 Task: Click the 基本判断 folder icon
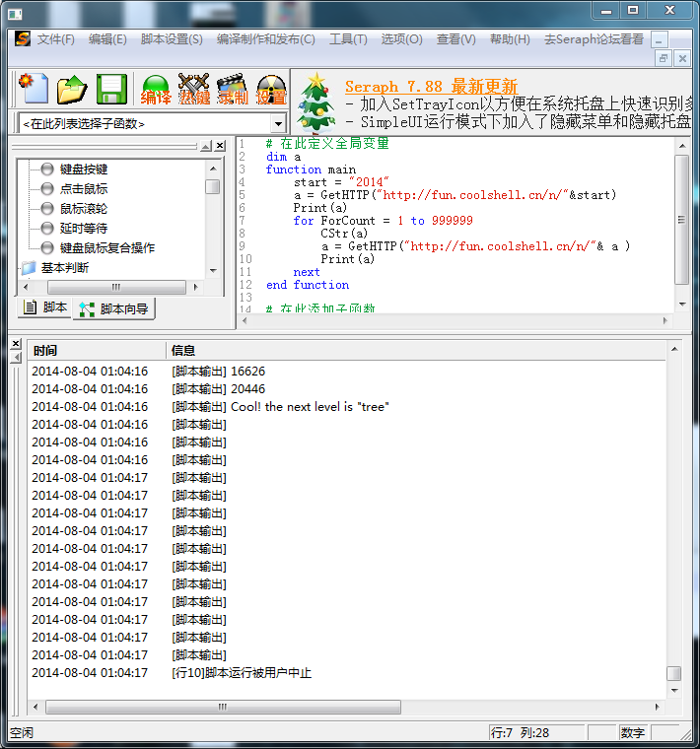pos(29,268)
